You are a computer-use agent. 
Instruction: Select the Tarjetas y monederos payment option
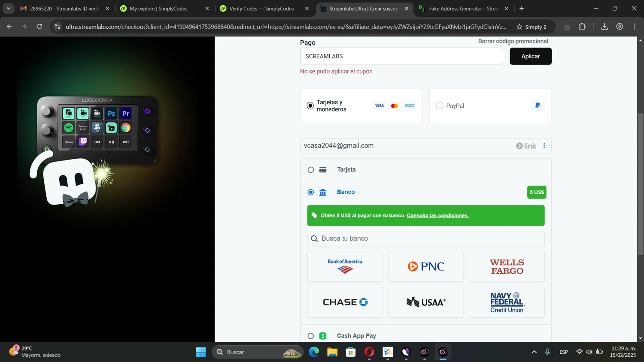(361, 106)
